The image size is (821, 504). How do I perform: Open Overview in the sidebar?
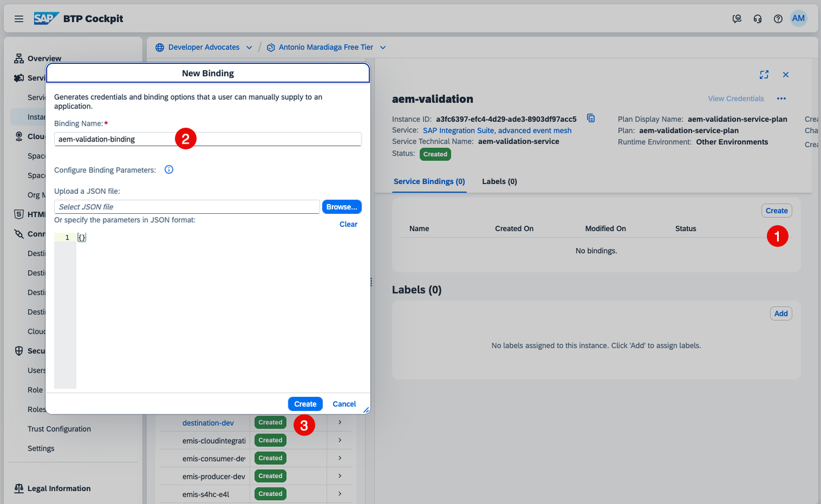(44, 58)
